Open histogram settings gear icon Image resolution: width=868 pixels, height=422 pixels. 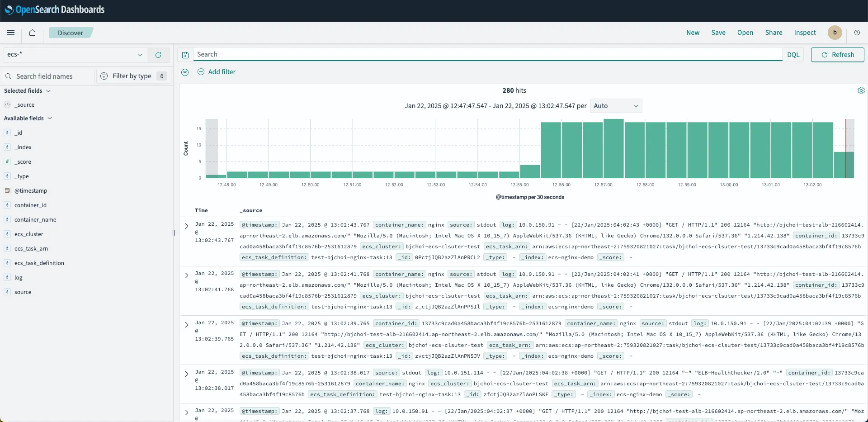tap(861, 90)
